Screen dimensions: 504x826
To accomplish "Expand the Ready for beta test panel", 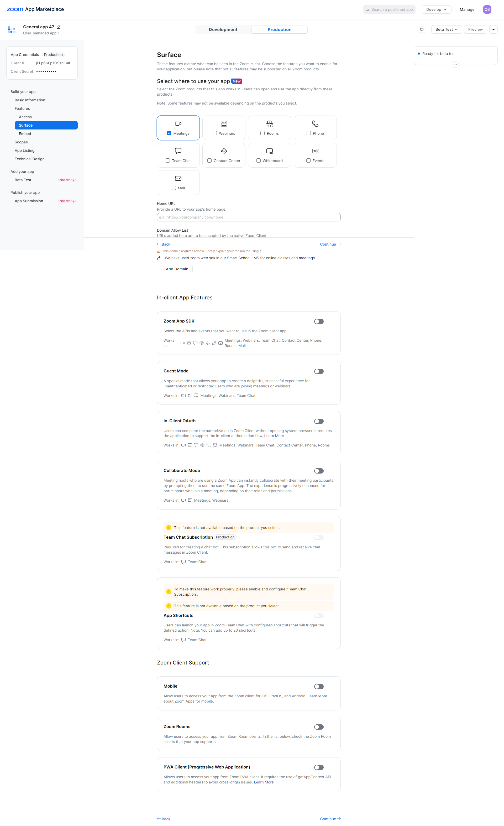I will [455, 64].
